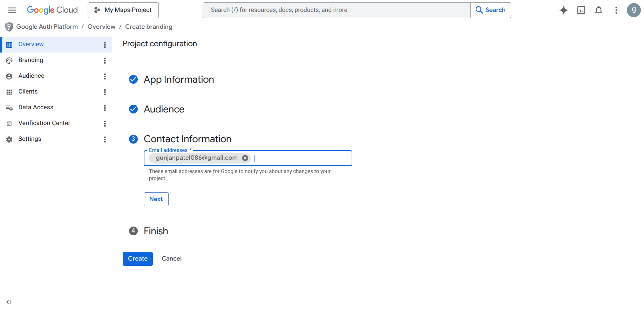Click the Clients grid icon
644x311 pixels.
[x=9, y=92]
